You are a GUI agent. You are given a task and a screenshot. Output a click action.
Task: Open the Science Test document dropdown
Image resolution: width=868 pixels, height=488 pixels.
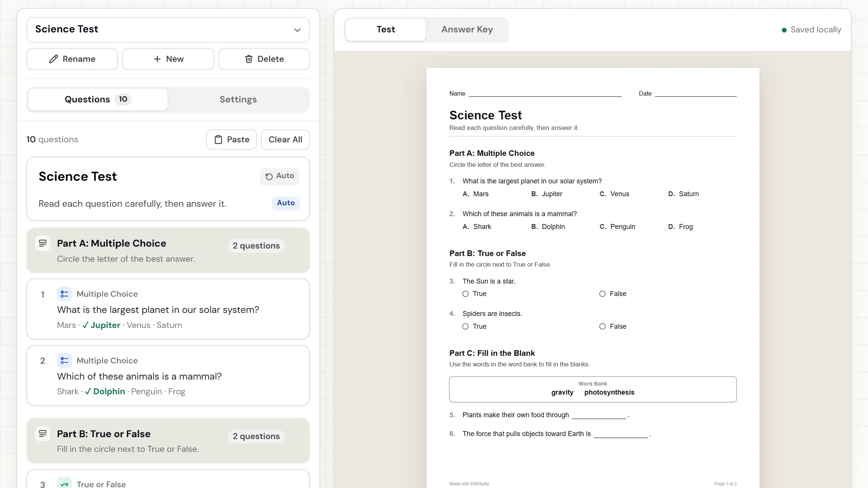click(168, 29)
